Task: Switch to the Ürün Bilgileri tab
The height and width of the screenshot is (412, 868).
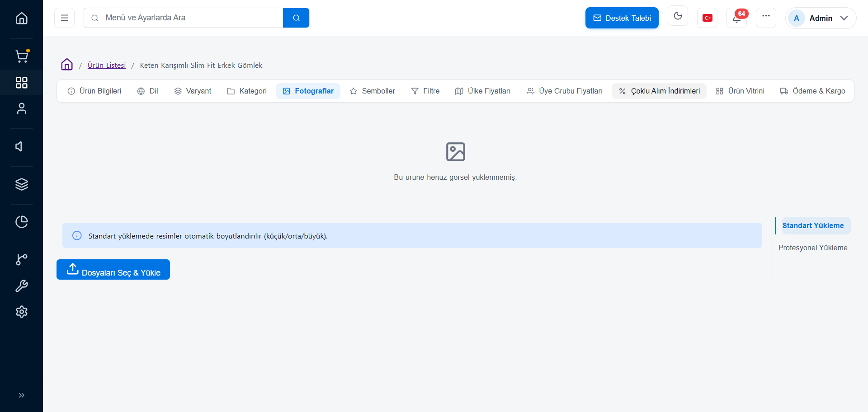Action: [94, 91]
